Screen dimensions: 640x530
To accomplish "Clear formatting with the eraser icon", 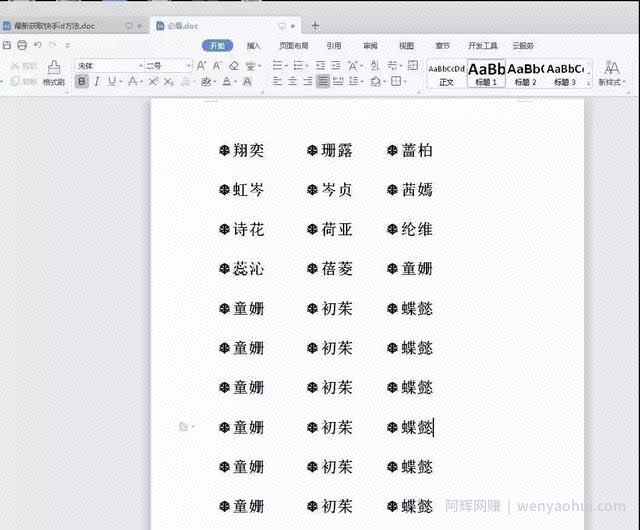I will (233, 65).
